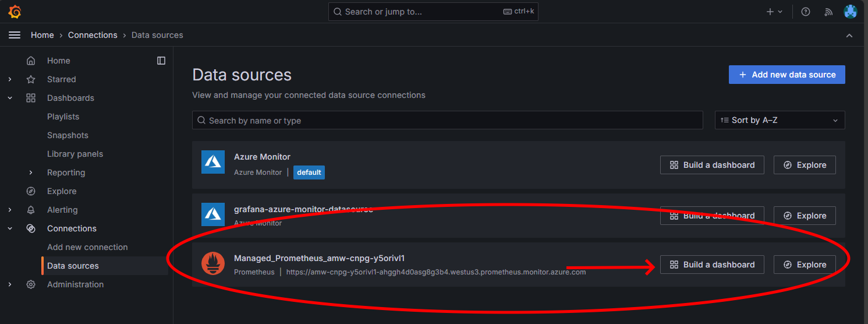Click the Administration gear icon

point(31,284)
